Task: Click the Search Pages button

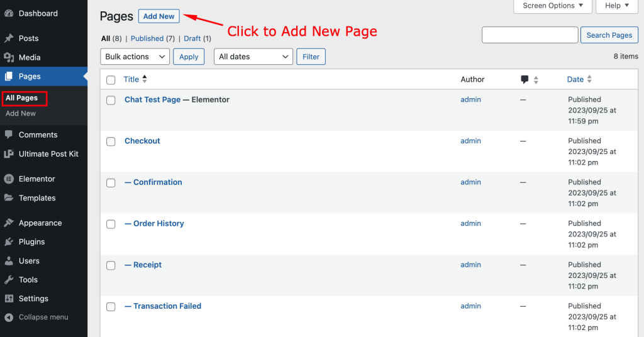Action: (x=609, y=35)
